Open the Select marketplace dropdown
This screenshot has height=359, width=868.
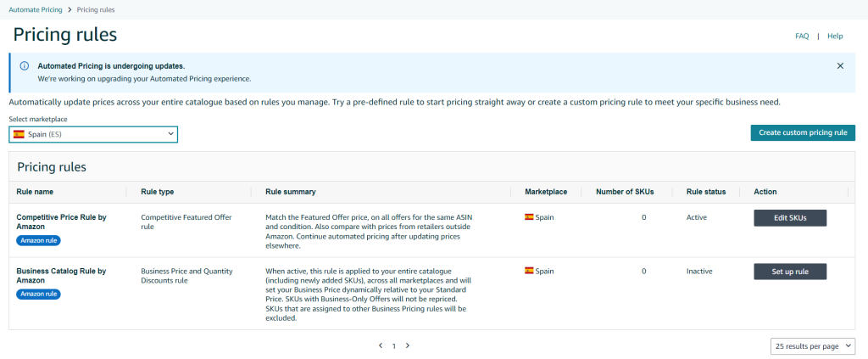click(93, 134)
